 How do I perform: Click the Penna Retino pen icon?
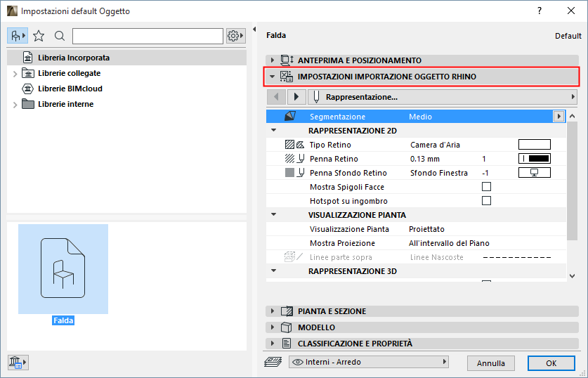point(294,159)
